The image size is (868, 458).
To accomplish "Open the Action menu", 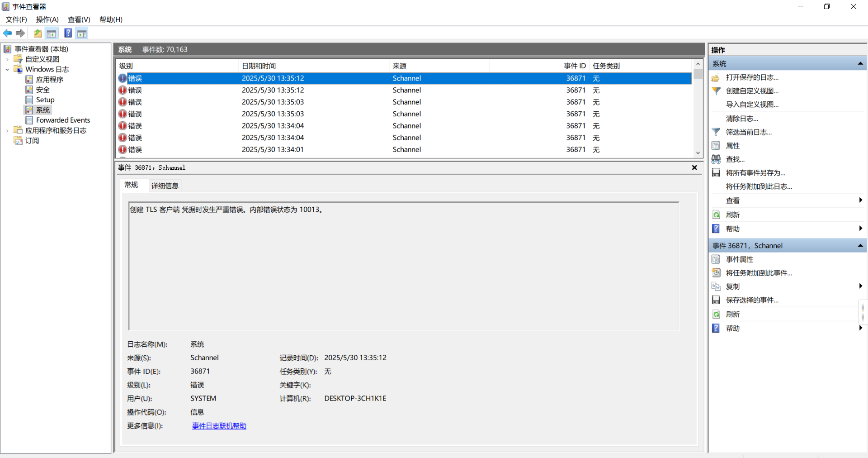I will 47,19.
